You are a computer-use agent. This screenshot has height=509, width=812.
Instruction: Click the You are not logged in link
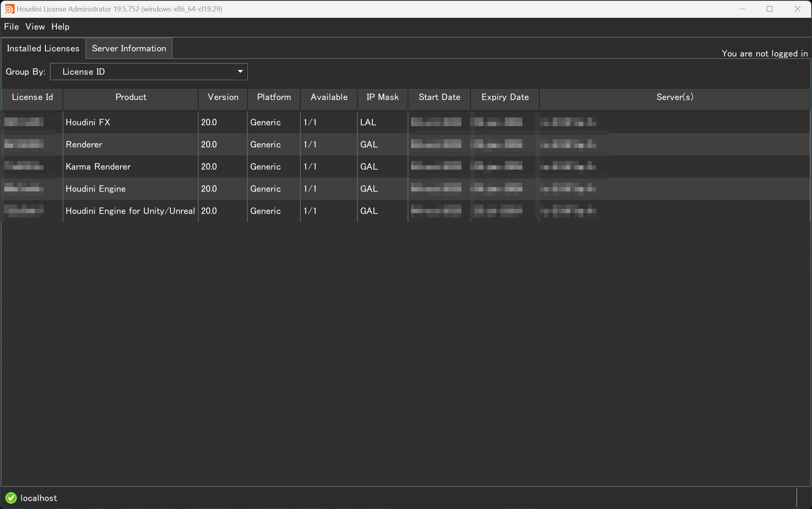click(764, 53)
